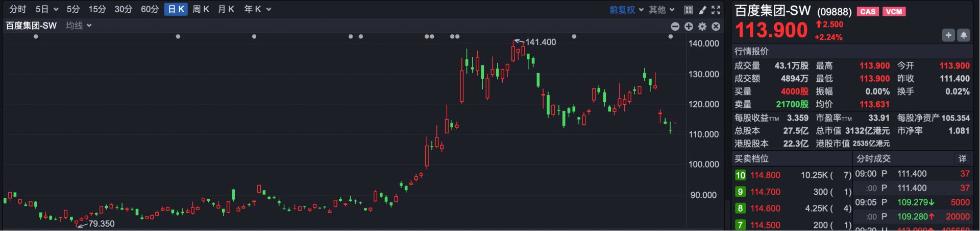
Task: Zoom out chart with minus icon
Action: point(675,27)
